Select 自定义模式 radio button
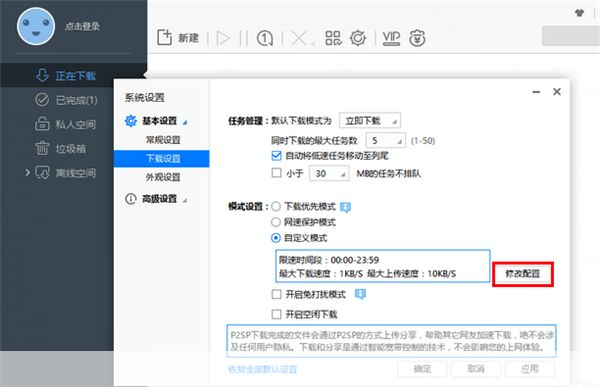600x387 pixels. pyautogui.click(x=276, y=238)
